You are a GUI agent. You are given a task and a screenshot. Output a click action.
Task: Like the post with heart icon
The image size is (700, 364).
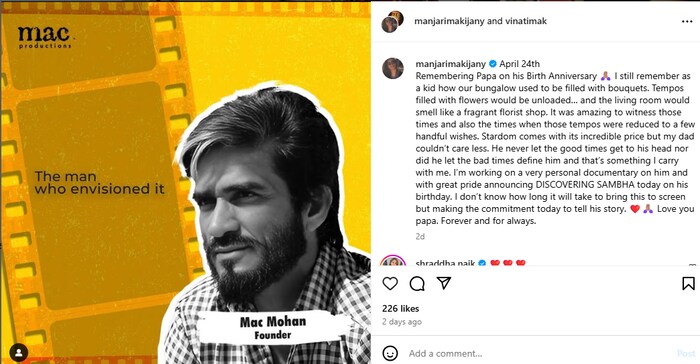(x=390, y=283)
